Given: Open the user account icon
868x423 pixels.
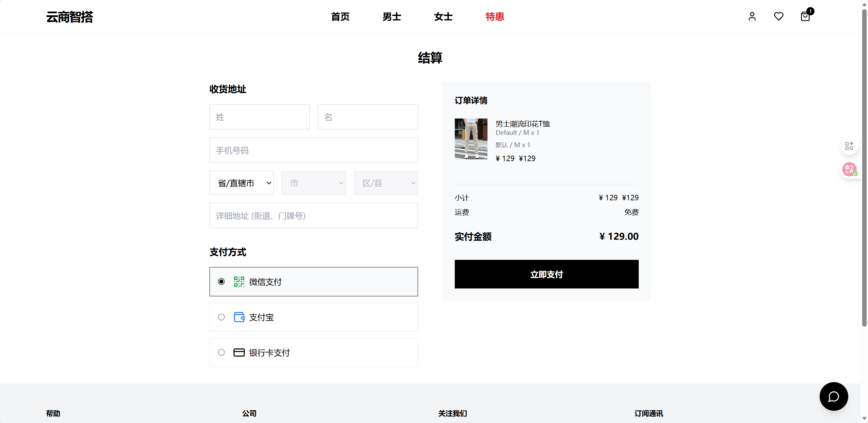Looking at the screenshot, I should [x=753, y=16].
